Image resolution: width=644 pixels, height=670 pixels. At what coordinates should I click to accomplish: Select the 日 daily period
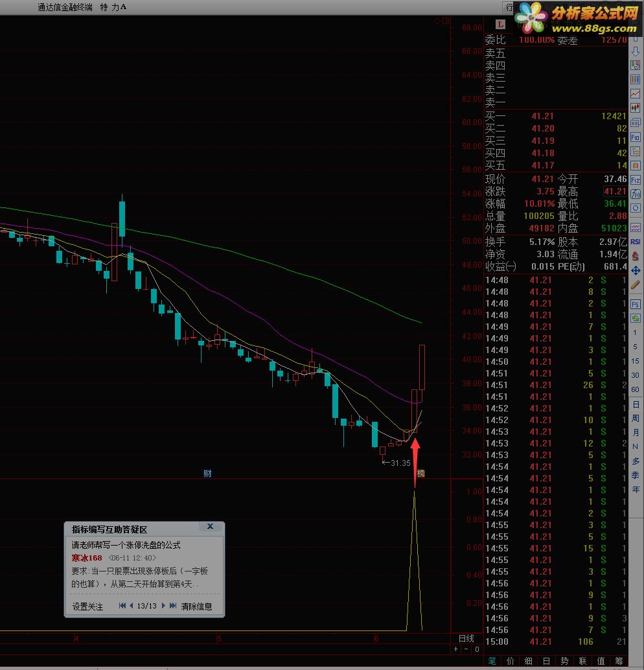tap(636, 404)
